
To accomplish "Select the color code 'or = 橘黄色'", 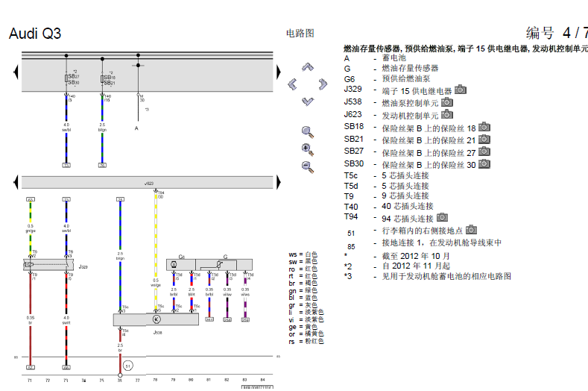I will [306, 334].
